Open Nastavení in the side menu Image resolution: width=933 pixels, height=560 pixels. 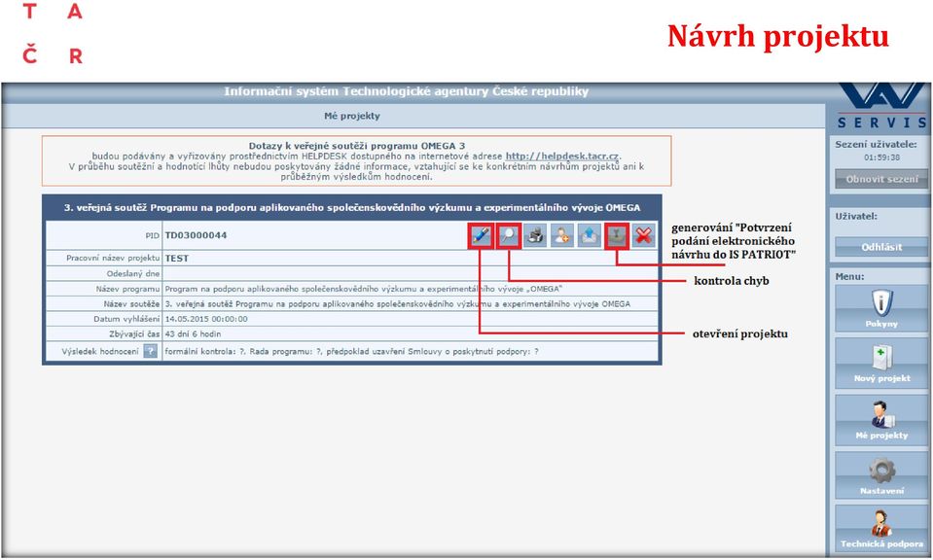point(881,475)
